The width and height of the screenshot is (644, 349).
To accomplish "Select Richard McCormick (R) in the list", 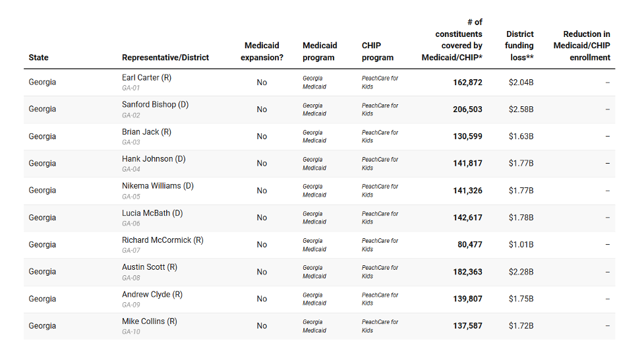I will click(162, 240).
